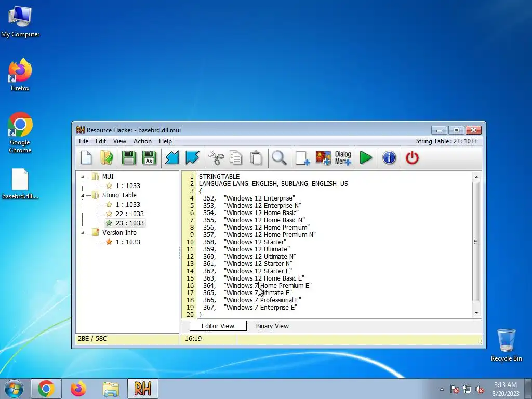This screenshot has width=532, height=399.
Task: Click the blue up-right arrow toolbar icon
Action: click(x=192, y=158)
